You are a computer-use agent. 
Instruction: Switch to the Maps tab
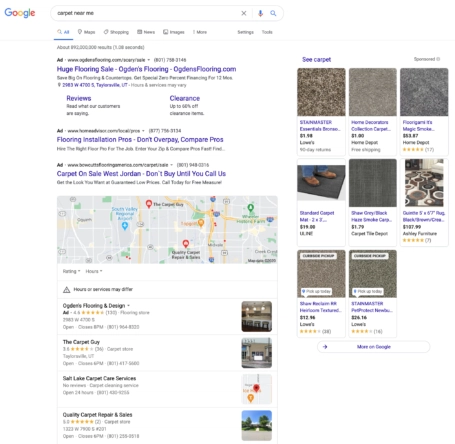(86, 32)
